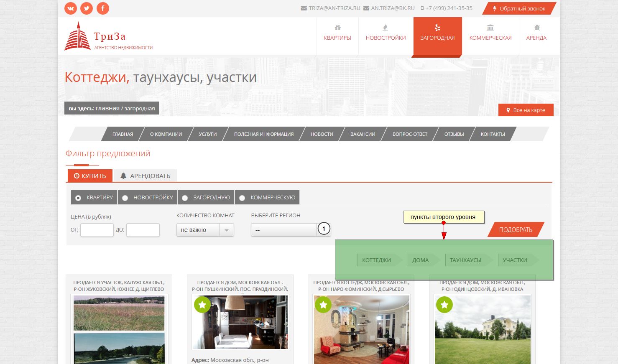Click the icon above the Квартиры label

point(337,28)
